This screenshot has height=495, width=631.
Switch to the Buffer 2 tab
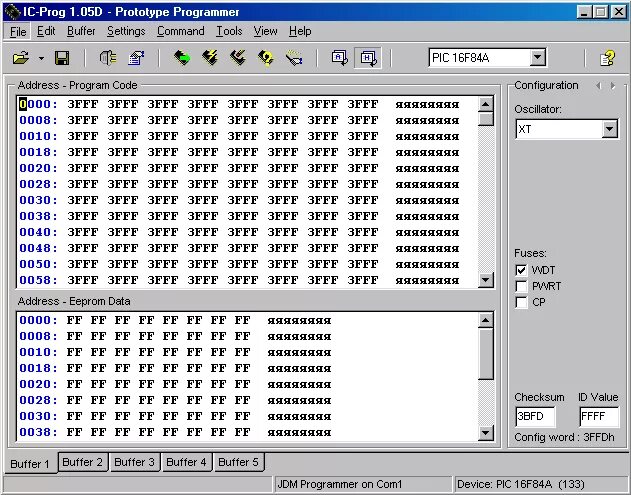point(82,462)
